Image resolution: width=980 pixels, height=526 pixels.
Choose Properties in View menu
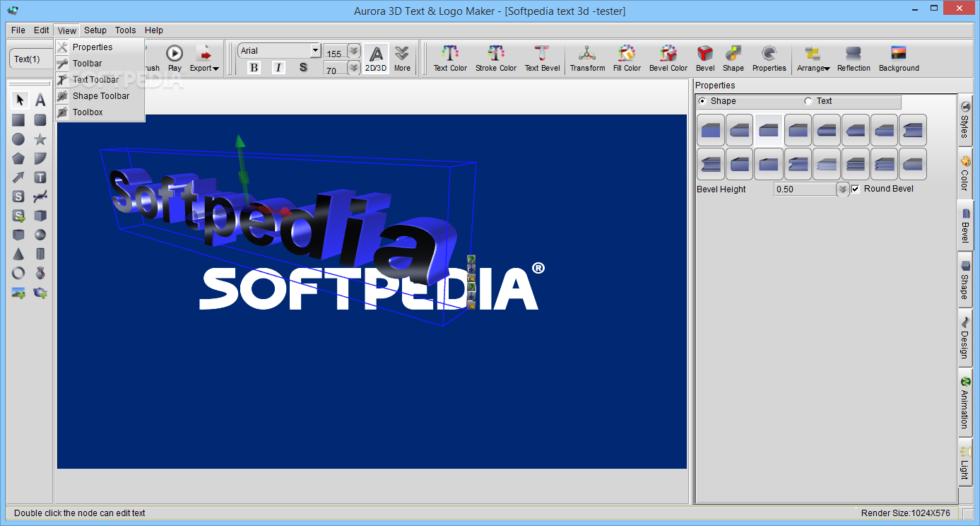(100, 47)
